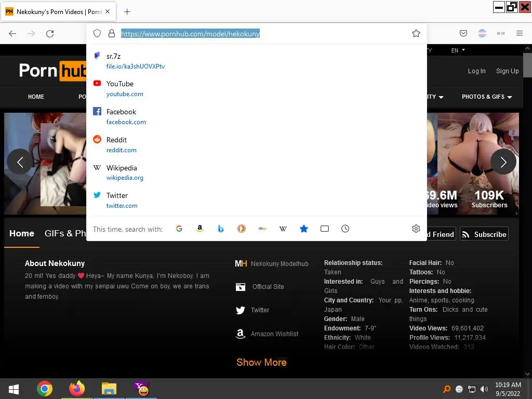Viewport: 532px width, 399px height.
Task: Select the Twitter suggestion
Action: tap(257, 200)
